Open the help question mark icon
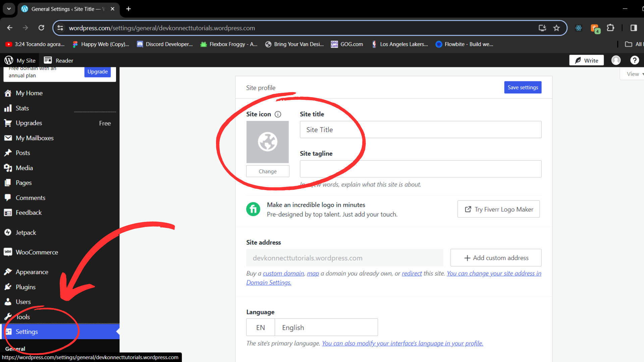644x362 pixels. click(x=634, y=60)
